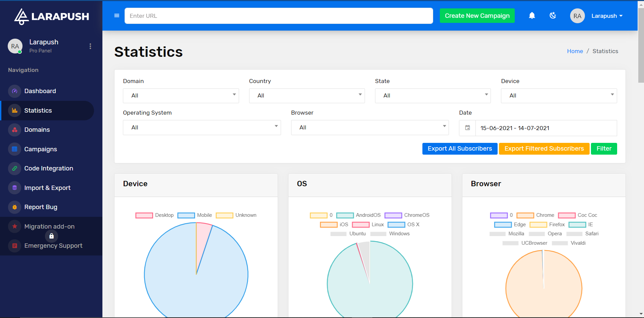
Task: Click Export All Subscribers button
Action: [460, 149]
